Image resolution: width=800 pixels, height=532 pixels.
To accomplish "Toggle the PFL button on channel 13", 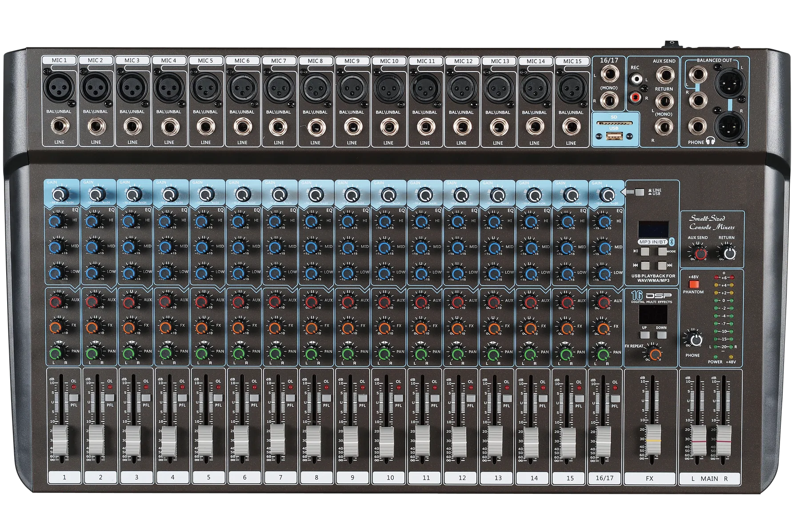I will point(507,398).
